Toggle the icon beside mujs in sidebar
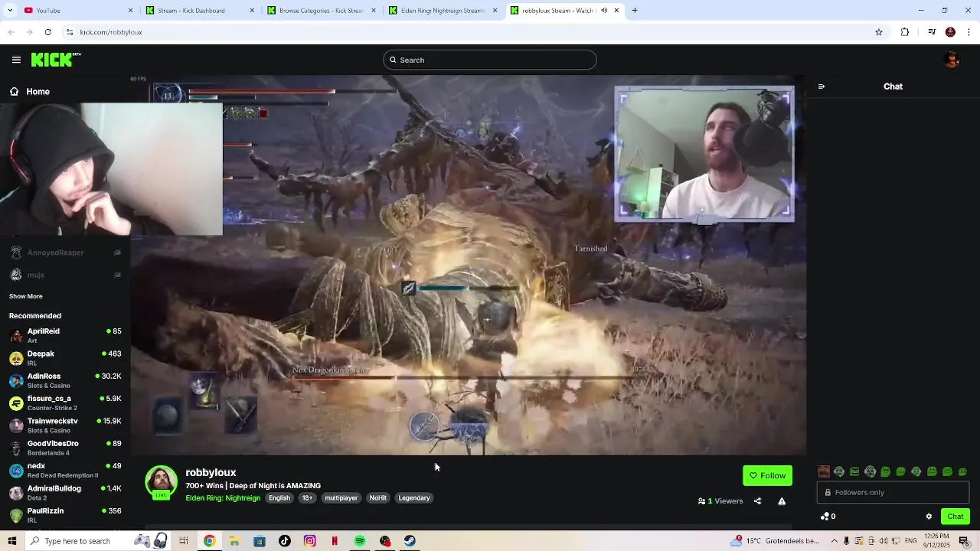 (117, 275)
